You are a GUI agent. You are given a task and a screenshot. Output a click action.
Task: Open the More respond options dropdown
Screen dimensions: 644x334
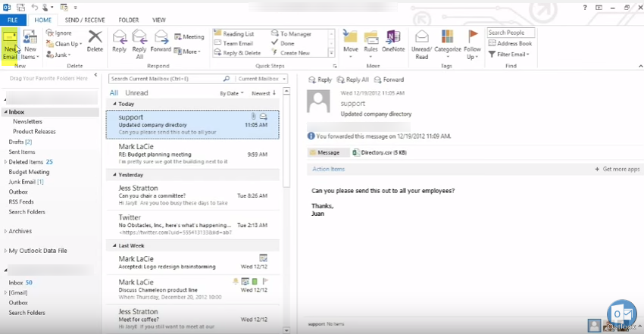click(x=187, y=52)
